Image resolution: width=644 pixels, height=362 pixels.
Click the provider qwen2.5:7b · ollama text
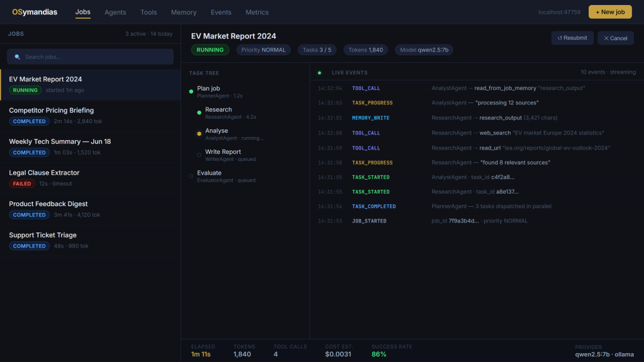click(x=604, y=354)
